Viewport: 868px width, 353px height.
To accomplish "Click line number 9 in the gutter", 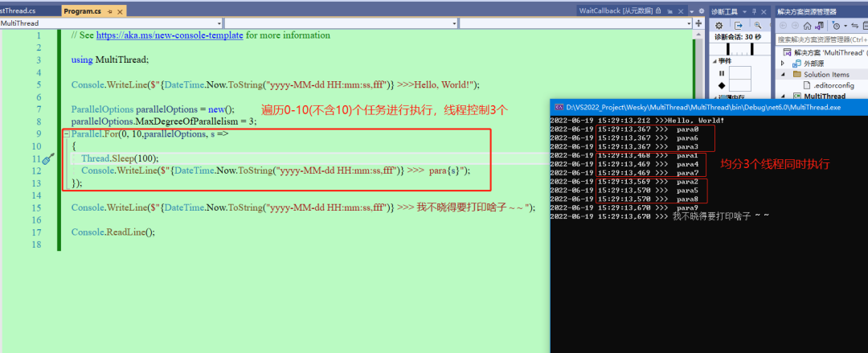I will pyautogui.click(x=38, y=133).
